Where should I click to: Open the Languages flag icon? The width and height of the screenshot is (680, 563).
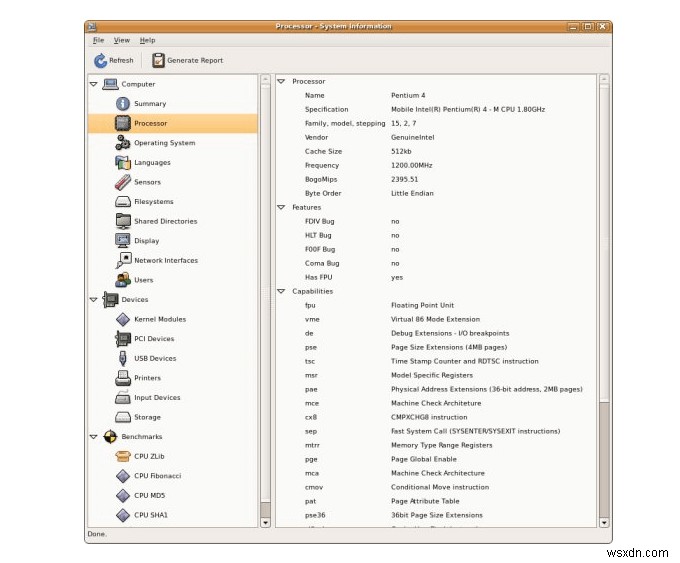click(x=123, y=163)
